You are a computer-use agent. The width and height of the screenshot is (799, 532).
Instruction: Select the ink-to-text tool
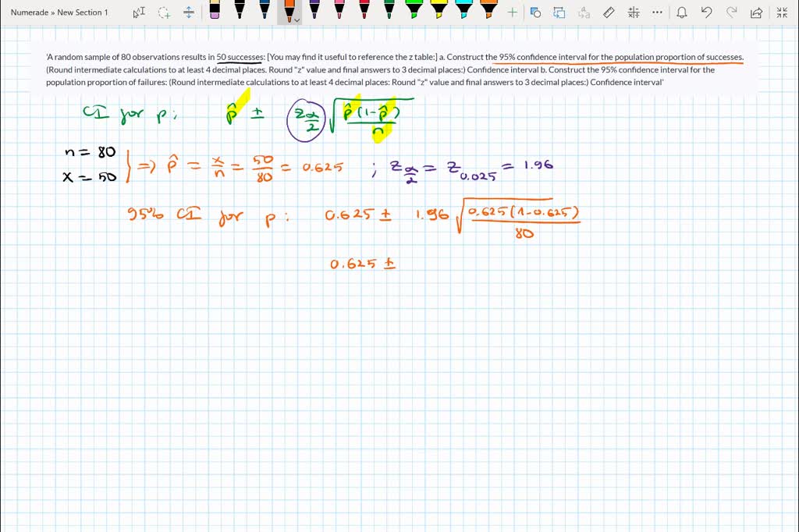(584, 12)
